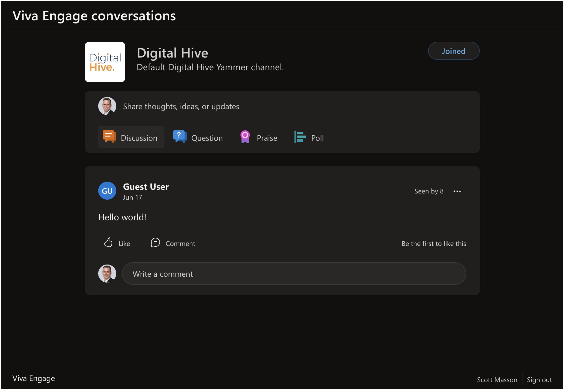Click the Discussion speech bubble icon

[x=109, y=137]
